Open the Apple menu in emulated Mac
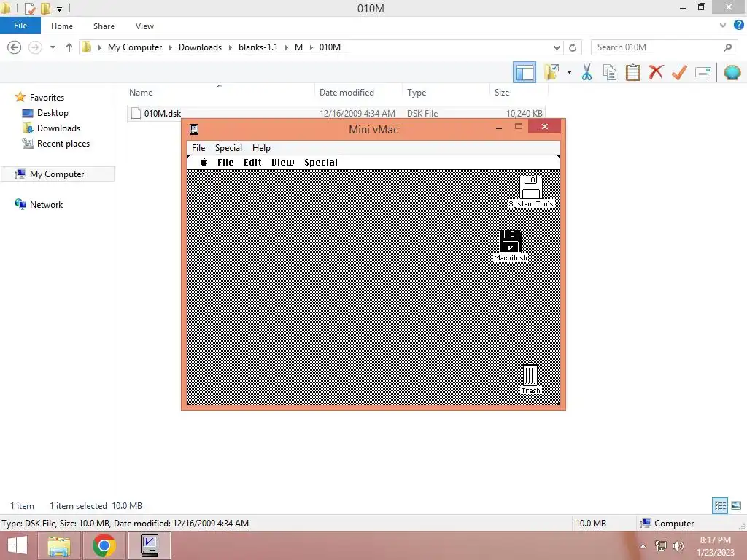This screenshot has height=560, width=747. [x=204, y=162]
